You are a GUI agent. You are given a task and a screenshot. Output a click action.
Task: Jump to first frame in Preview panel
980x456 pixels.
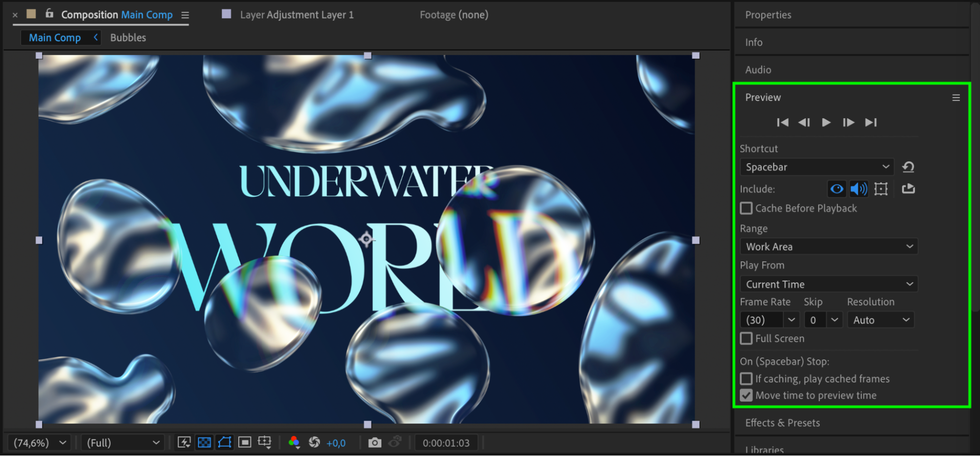point(782,123)
